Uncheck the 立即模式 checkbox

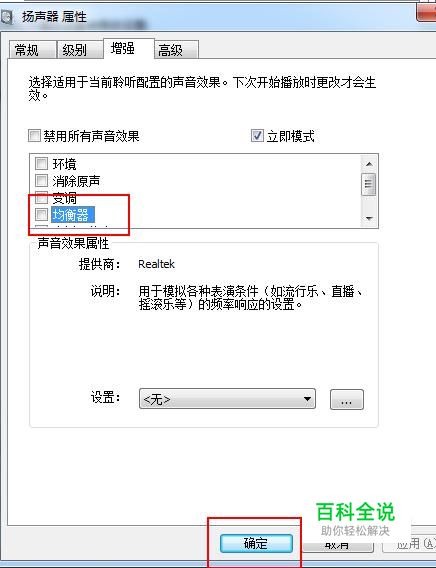coord(257,136)
